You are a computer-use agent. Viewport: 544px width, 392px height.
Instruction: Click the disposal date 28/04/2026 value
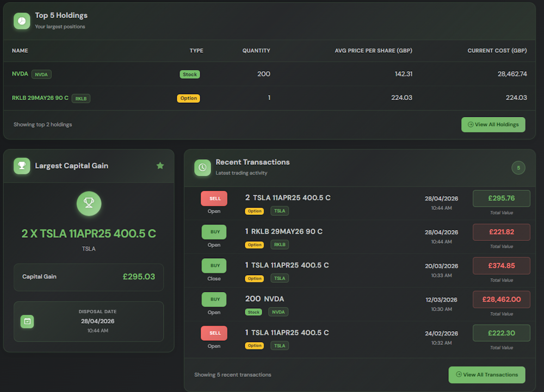tap(97, 321)
